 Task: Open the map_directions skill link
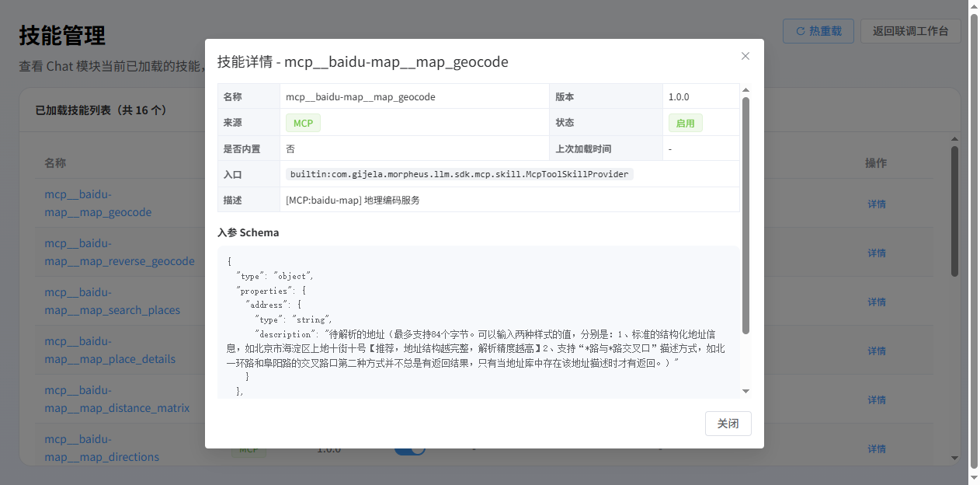tap(102, 448)
